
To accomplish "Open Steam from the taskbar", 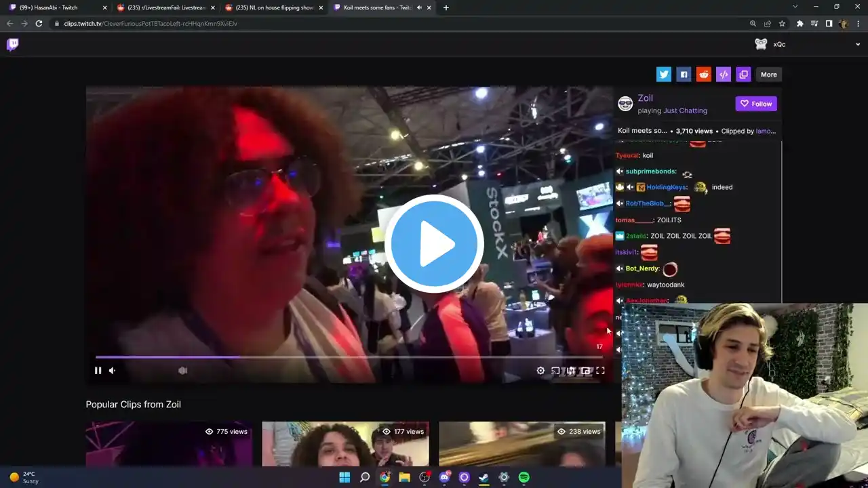I will click(x=484, y=477).
